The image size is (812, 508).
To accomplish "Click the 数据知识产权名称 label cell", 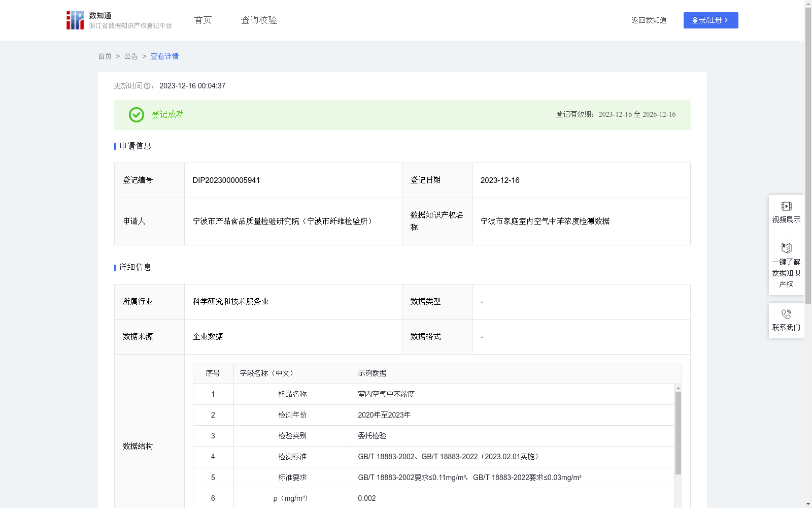I will [437, 221].
